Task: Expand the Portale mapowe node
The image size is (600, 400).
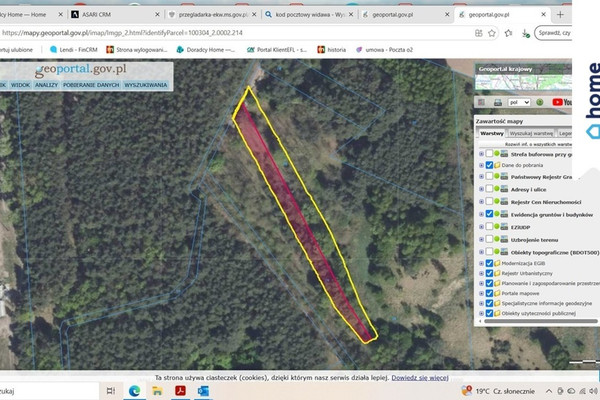Action: (x=481, y=293)
